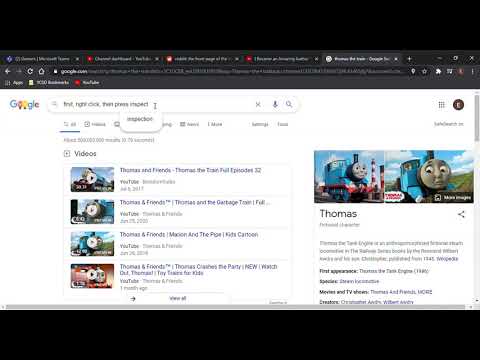Screen dimensions: 480x360
Task: Open the Chrome three-dot menu
Action: pos(472,71)
